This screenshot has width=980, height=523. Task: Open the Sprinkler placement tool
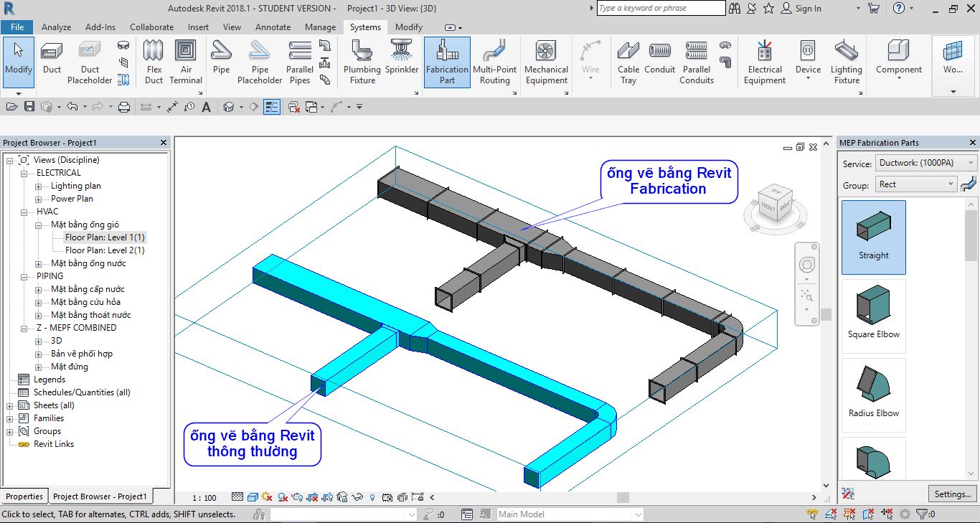(x=401, y=61)
